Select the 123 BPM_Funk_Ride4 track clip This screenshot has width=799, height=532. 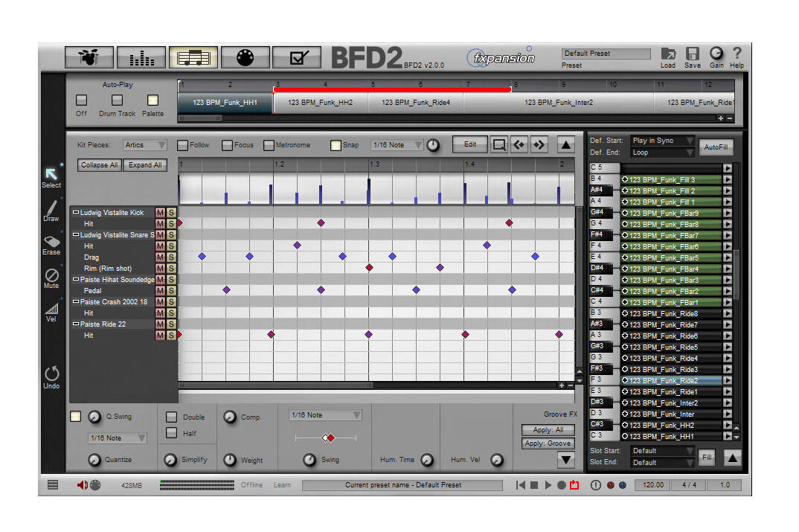(415, 103)
